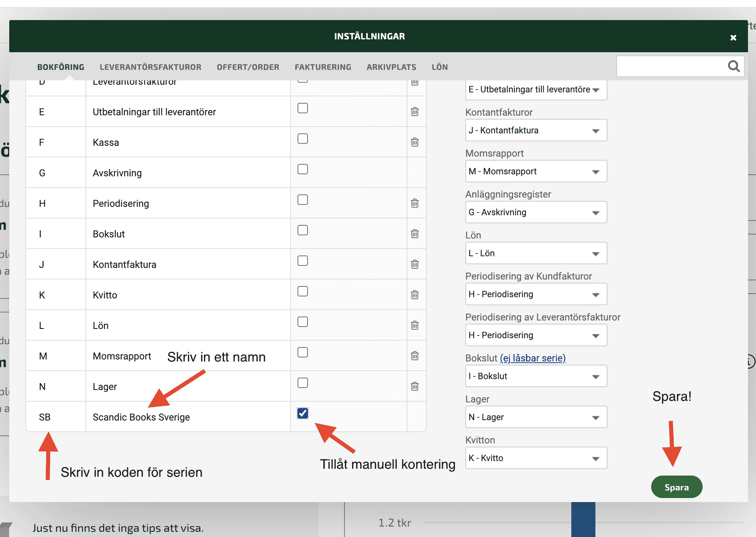Edit the Scandic Books Sverige name cell
This screenshot has width=756, height=537.
click(188, 417)
